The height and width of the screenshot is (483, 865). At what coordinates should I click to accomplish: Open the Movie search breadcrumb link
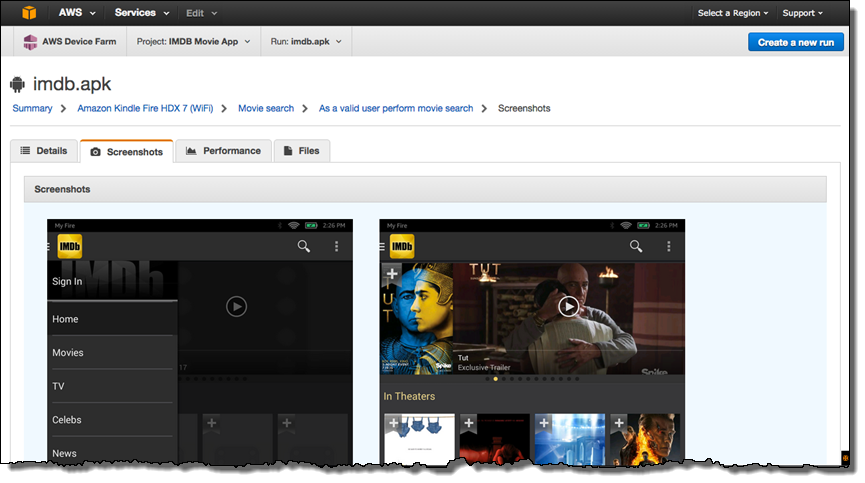click(x=266, y=108)
